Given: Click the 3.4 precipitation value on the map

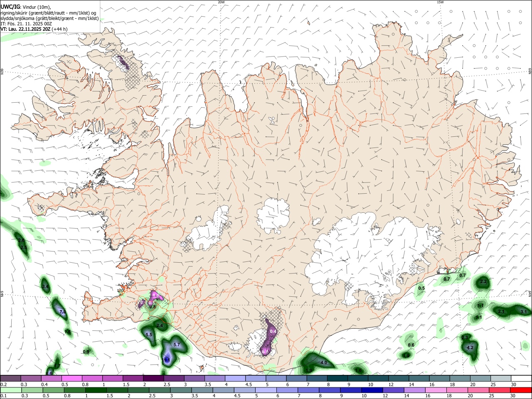Looking at the screenshot, I should [x=45, y=287].
